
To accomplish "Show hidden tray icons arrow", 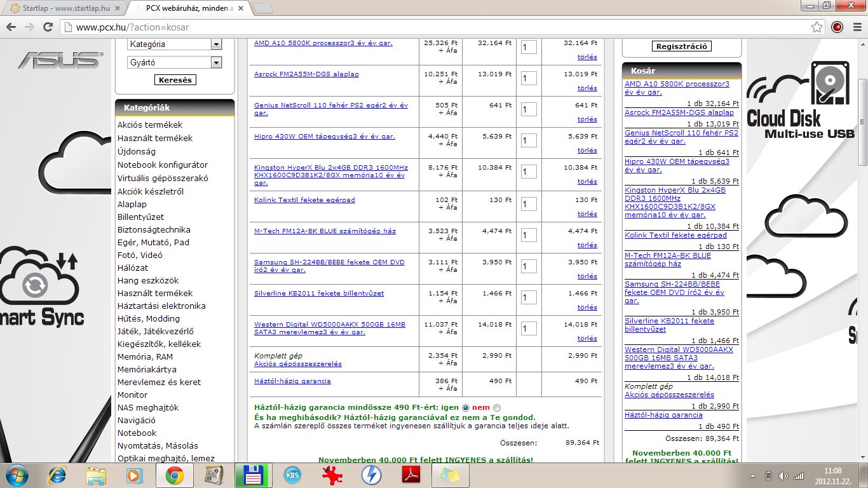I will pos(753,476).
